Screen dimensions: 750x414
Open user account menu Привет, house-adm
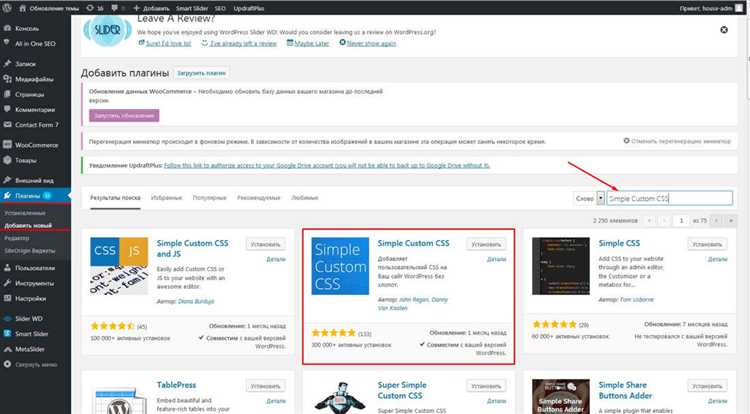(710, 6)
